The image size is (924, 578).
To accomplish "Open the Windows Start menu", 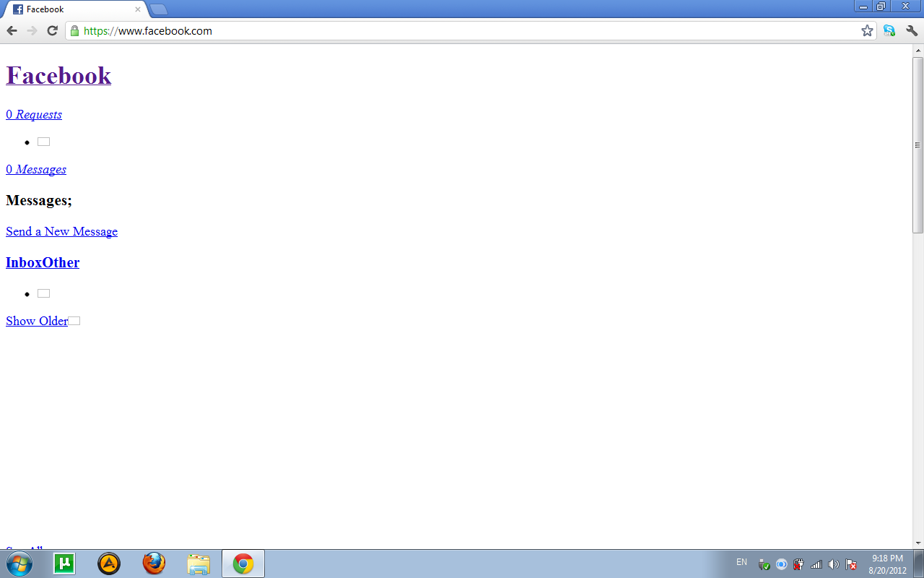I will pyautogui.click(x=19, y=564).
